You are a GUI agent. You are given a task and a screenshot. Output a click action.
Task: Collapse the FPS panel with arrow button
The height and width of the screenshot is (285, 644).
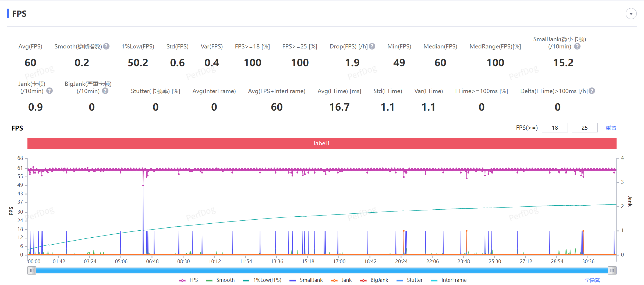631,14
